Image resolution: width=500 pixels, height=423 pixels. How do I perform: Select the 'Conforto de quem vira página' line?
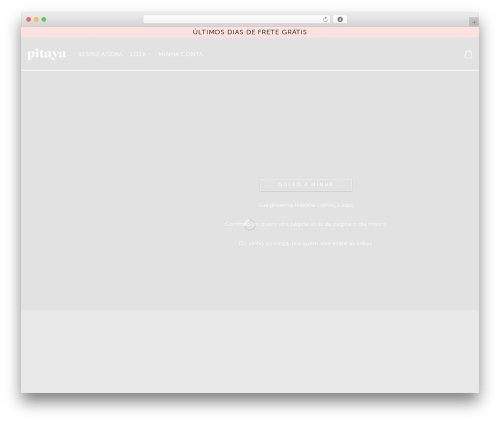[306, 224]
